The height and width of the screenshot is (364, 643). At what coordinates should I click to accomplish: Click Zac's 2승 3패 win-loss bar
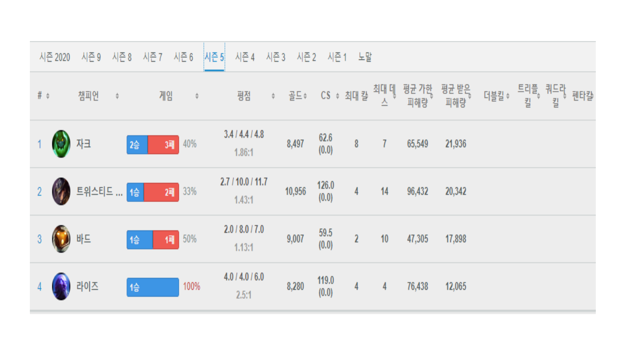(x=153, y=145)
